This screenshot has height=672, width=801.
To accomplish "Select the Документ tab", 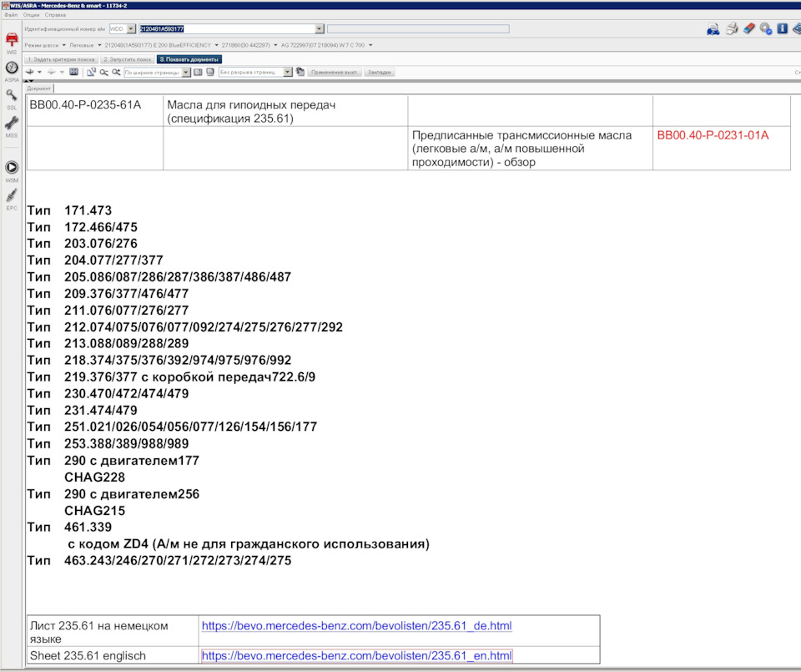I will tap(39, 88).
